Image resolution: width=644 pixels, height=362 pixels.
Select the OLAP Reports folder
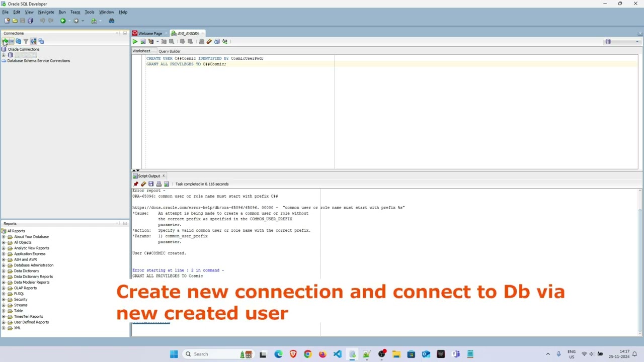pos(25,288)
